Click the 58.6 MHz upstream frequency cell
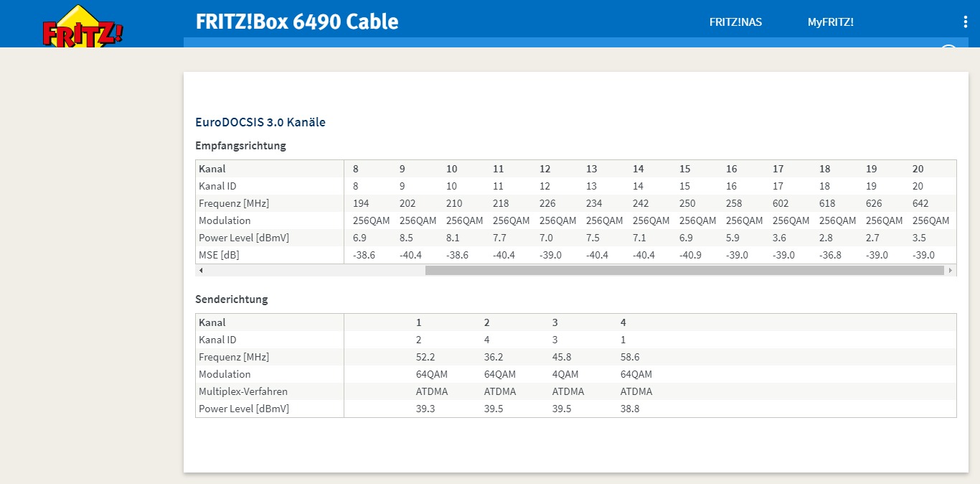 click(x=631, y=357)
